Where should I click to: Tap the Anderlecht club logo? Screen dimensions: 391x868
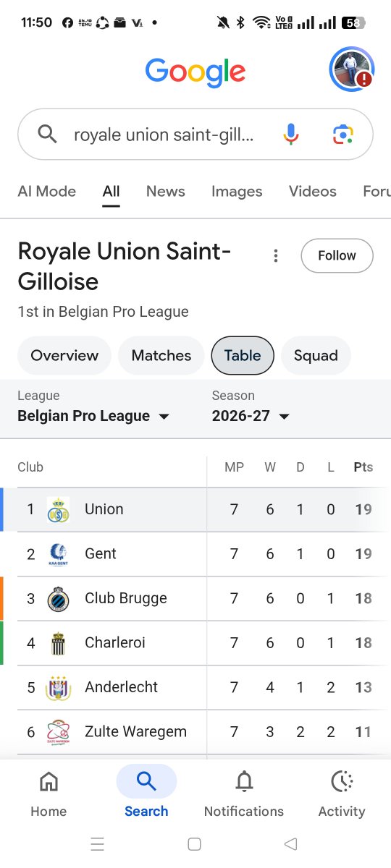click(58, 688)
